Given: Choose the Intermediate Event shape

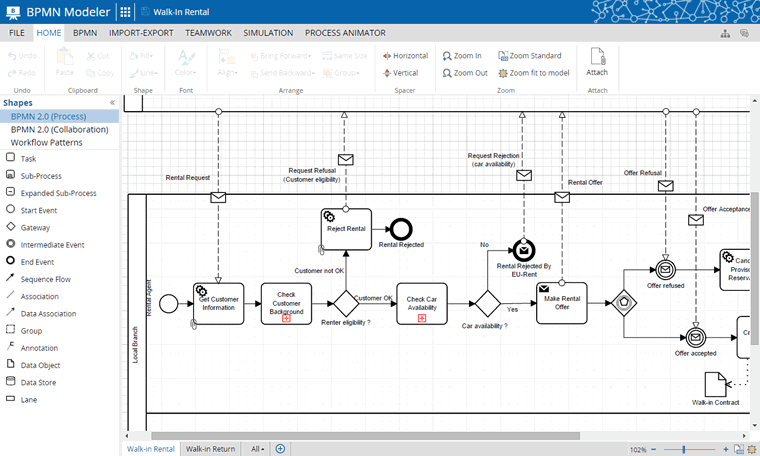Looking at the screenshot, I should (45, 245).
